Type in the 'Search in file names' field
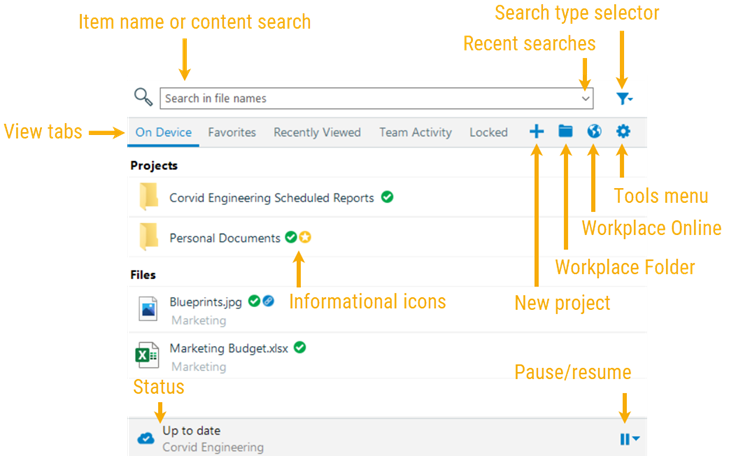The height and width of the screenshot is (456, 729). coord(370,98)
